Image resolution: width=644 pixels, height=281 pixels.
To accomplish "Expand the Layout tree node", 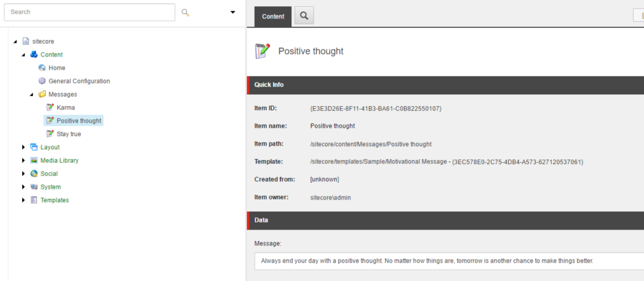I will point(23,147).
